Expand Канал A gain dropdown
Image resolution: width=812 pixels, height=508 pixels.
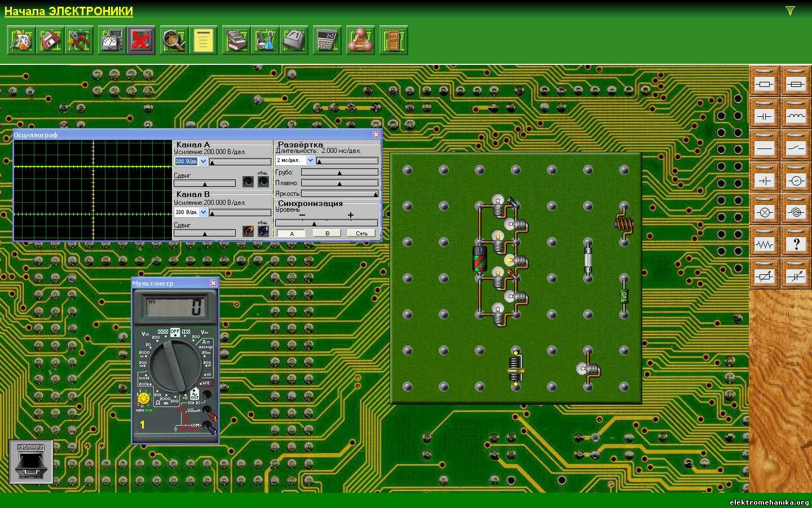pyautogui.click(x=204, y=161)
